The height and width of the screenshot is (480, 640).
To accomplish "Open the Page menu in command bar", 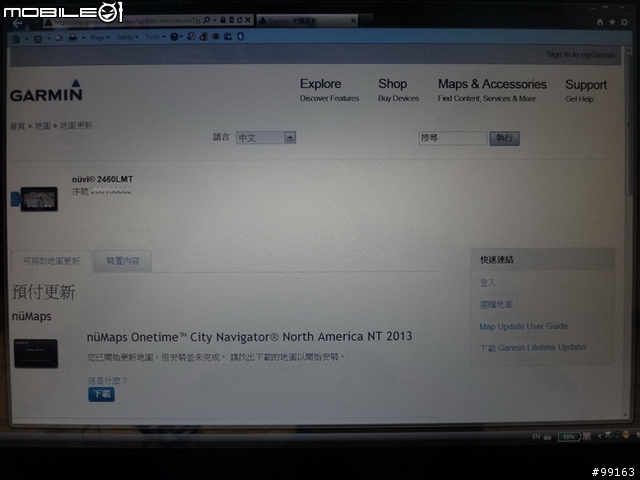I will (x=100, y=38).
